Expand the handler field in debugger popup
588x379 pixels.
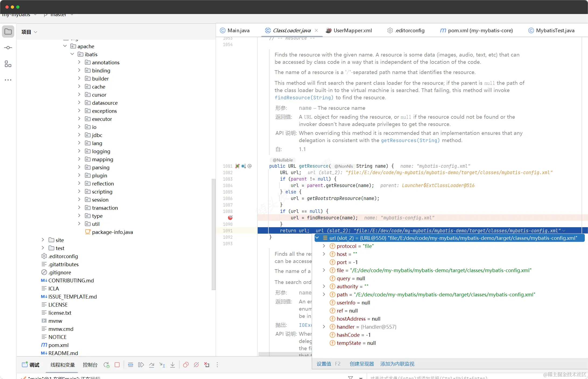tap(324, 327)
